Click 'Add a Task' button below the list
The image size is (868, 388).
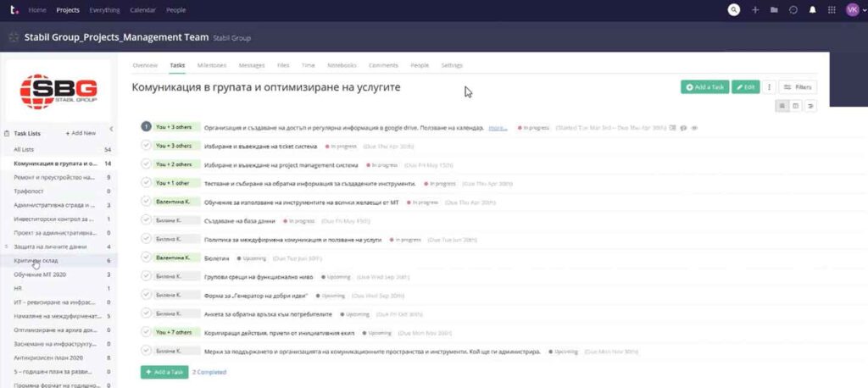(x=164, y=372)
